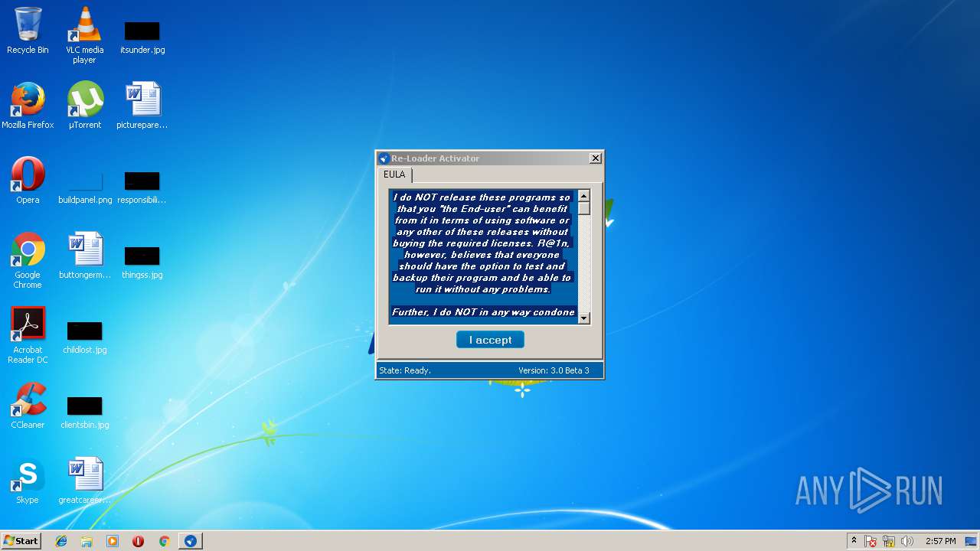980x551 pixels.
Task: Click the Version: 3.0 Beta 3 text
Action: pos(554,370)
